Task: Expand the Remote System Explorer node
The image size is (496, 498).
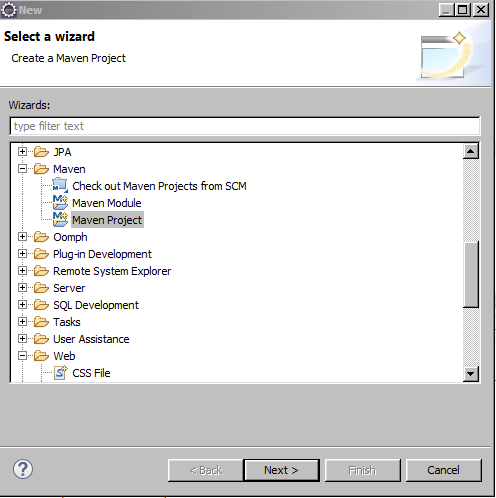Action: click(22, 271)
